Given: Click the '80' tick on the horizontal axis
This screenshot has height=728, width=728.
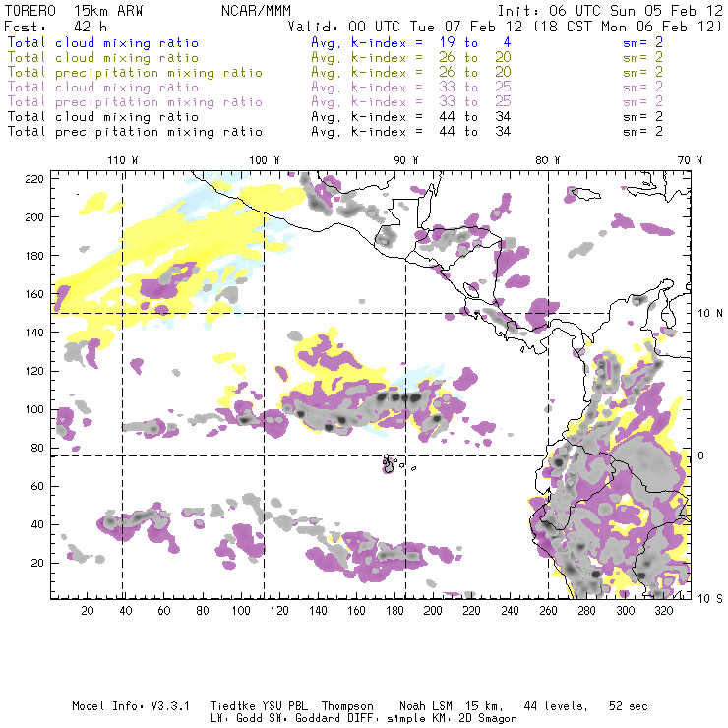Looking at the screenshot, I should [x=203, y=611].
